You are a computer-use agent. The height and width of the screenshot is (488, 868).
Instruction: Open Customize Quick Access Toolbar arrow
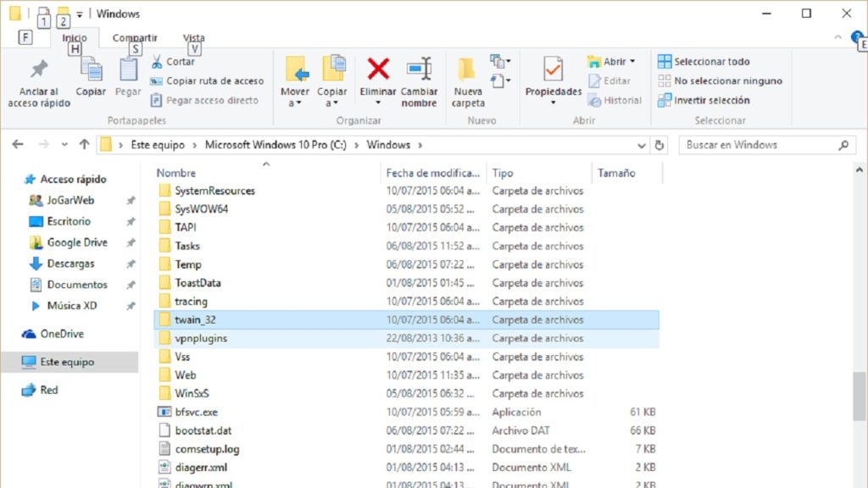(80, 14)
